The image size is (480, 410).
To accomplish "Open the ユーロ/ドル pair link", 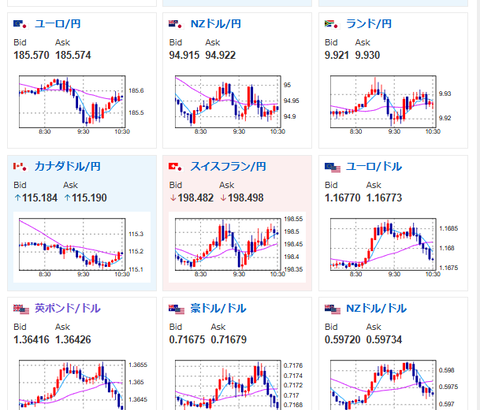I will [x=374, y=166].
